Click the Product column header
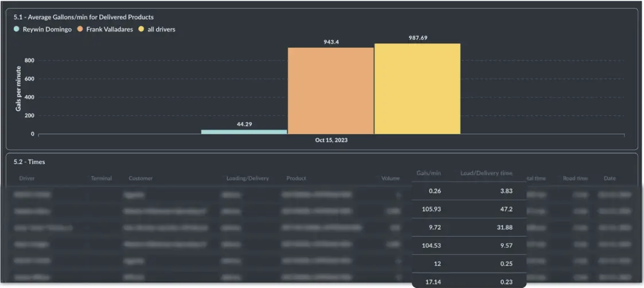 pyautogui.click(x=296, y=178)
